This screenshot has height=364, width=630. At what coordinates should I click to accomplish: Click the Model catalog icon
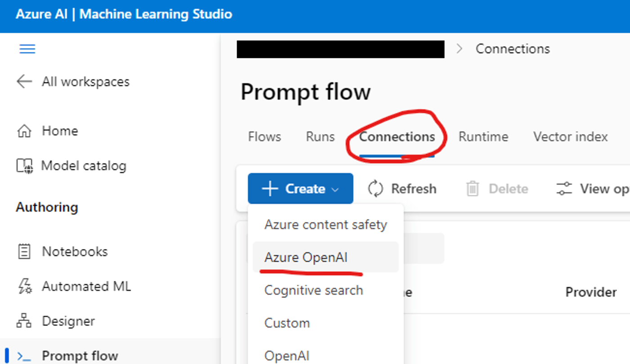point(24,166)
